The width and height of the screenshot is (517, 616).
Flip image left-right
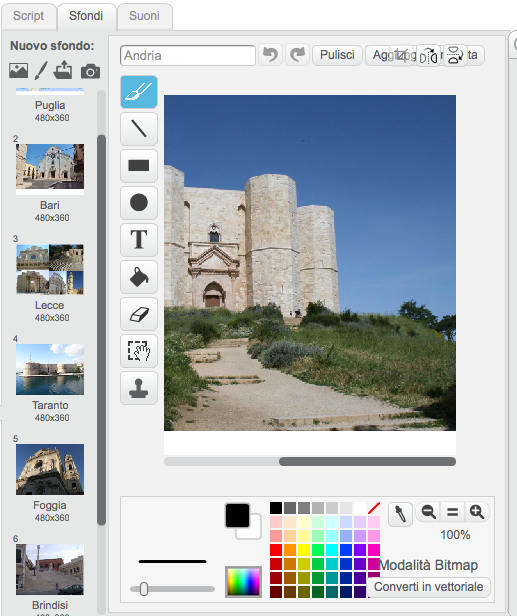pos(428,55)
